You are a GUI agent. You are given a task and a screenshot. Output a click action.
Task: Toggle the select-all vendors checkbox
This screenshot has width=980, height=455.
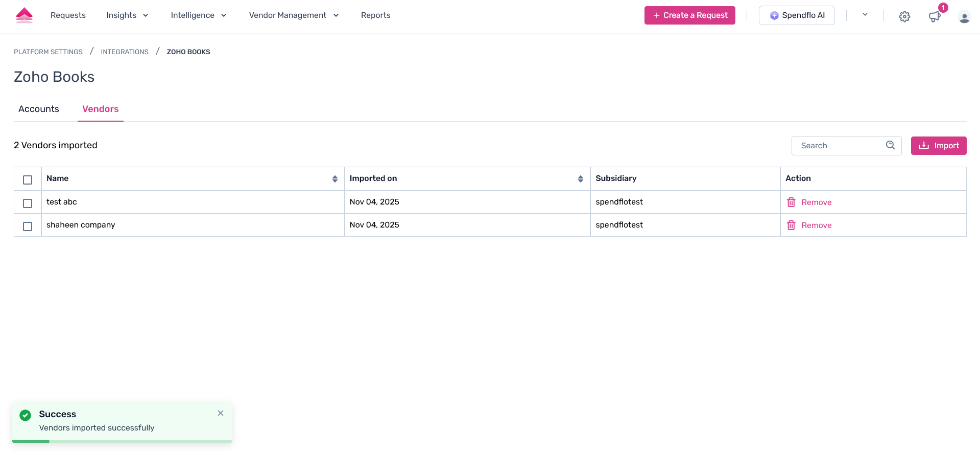(28, 180)
